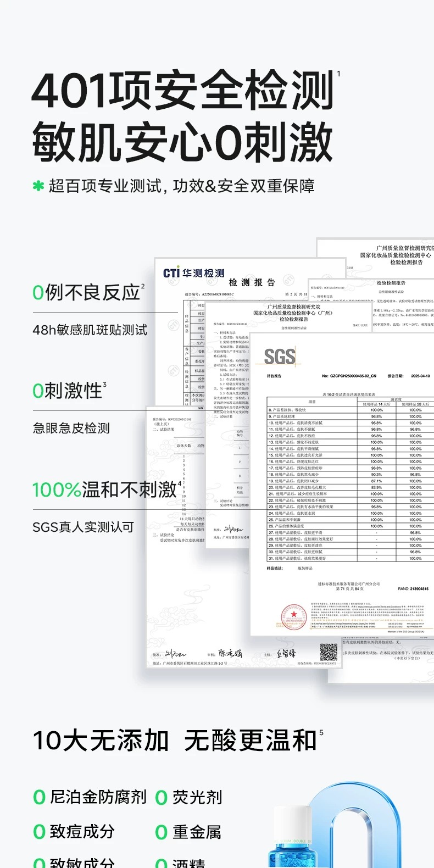Viewport: 434px width, 868px height.
Task: Click the RAND: 213904815 code
Action: [x=413, y=589]
